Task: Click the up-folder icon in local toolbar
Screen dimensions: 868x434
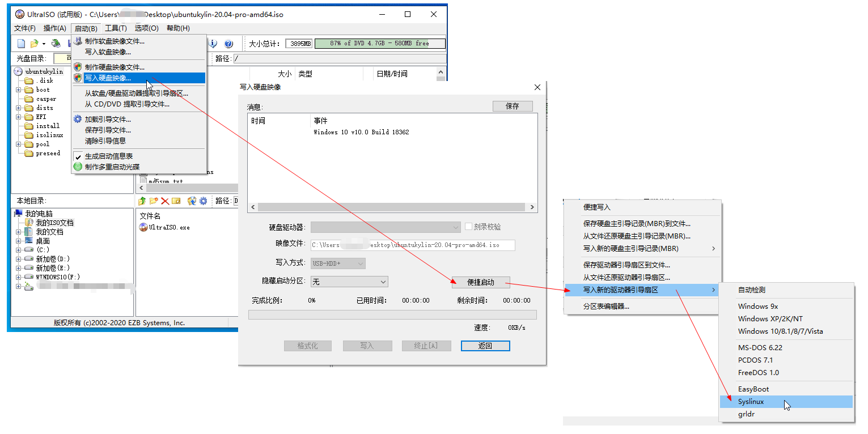Action: click(x=142, y=201)
